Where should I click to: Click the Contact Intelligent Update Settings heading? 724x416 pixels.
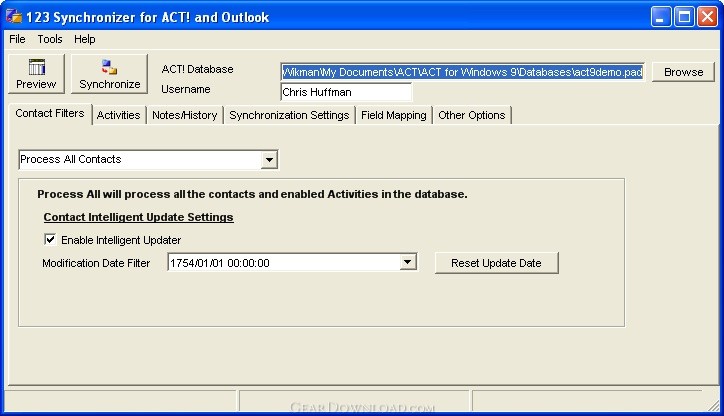coord(139,217)
